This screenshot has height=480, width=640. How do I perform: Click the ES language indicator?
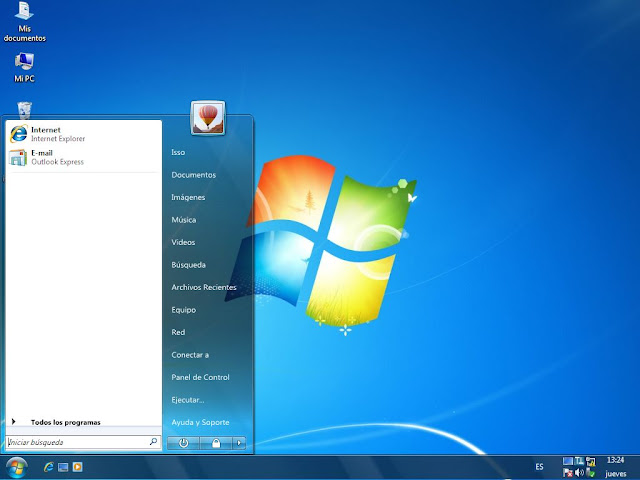(540, 467)
